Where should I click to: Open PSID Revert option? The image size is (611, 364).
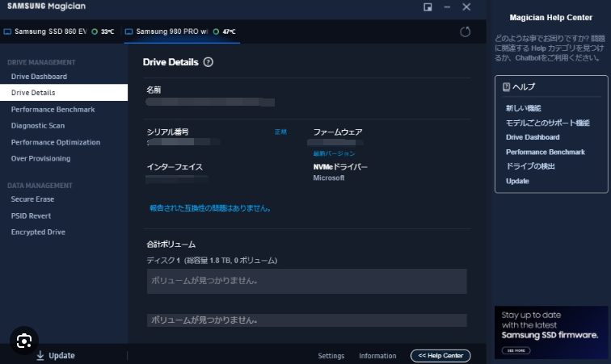point(32,216)
